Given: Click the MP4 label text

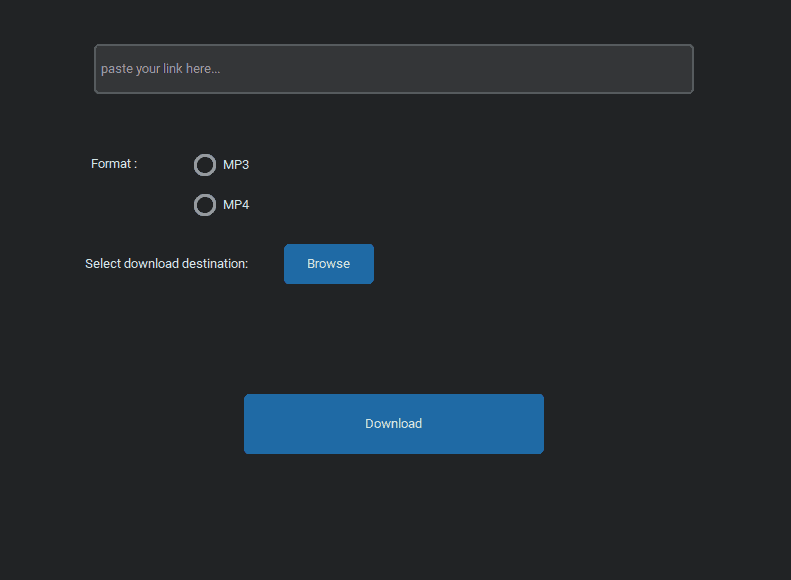Looking at the screenshot, I should [236, 205].
